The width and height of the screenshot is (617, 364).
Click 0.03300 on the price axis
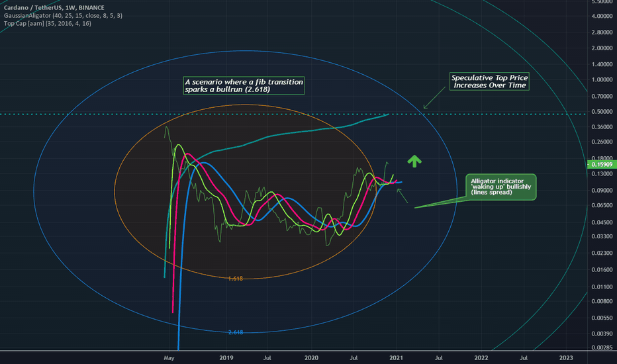602,236
